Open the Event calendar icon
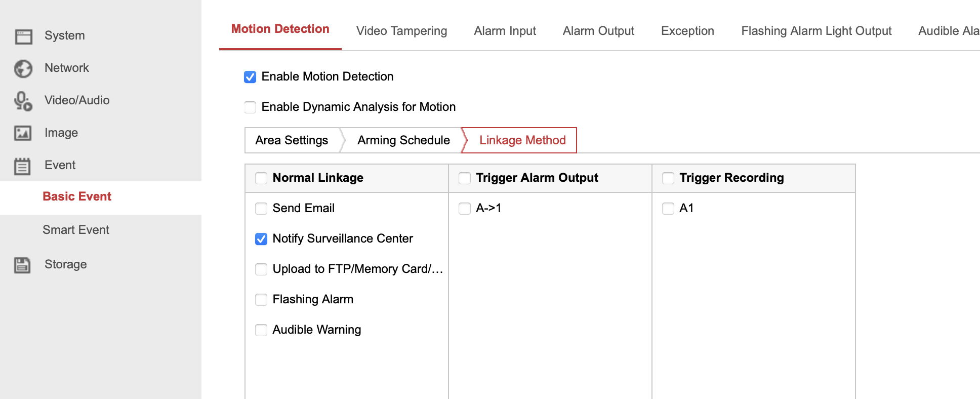This screenshot has height=399, width=980. tap(23, 165)
